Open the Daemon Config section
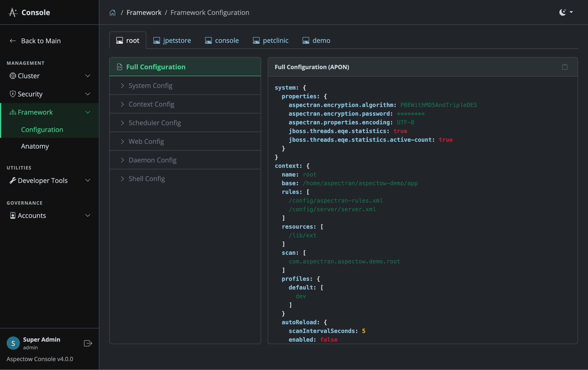Screen dimensions: 588x370 click(185, 160)
